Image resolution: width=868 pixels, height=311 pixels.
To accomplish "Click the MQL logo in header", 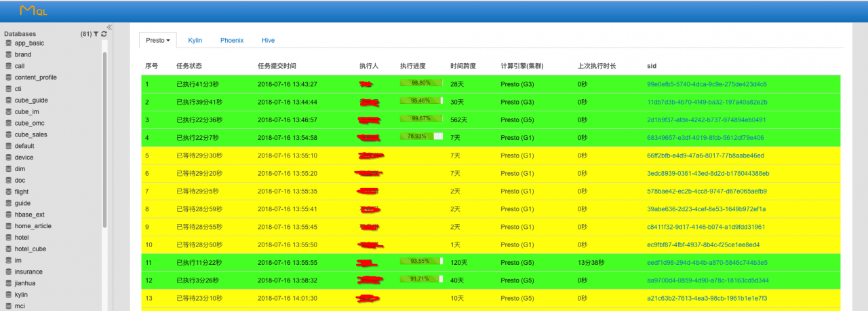I will click(33, 10).
